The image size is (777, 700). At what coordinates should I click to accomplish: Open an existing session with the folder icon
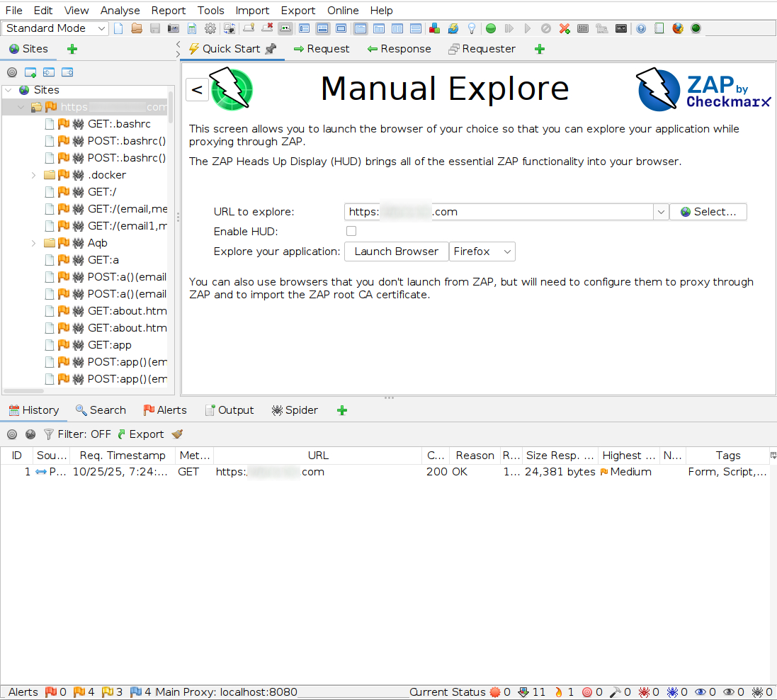137,28
